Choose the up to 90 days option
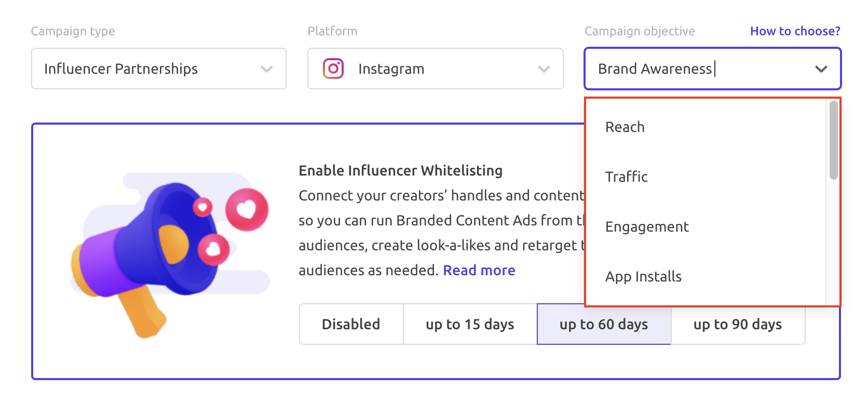Viewport: 868px width, 404px height. [x=738, y=324]
